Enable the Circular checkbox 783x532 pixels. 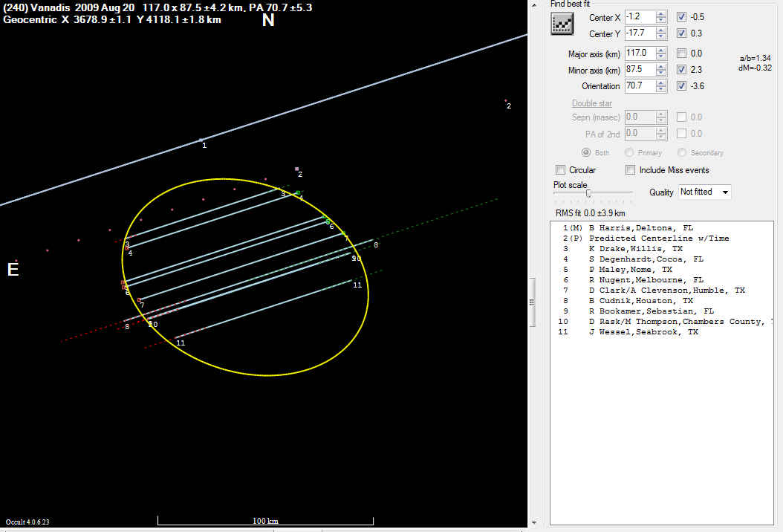[561, 170]
